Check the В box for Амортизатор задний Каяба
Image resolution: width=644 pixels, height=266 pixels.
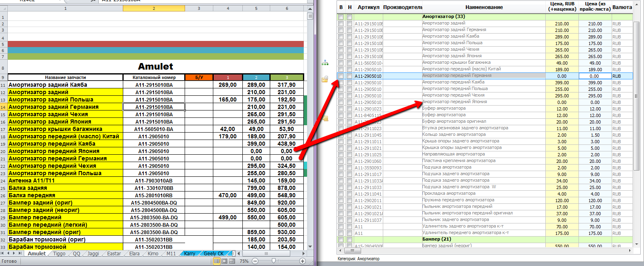(x=341, y=37)
